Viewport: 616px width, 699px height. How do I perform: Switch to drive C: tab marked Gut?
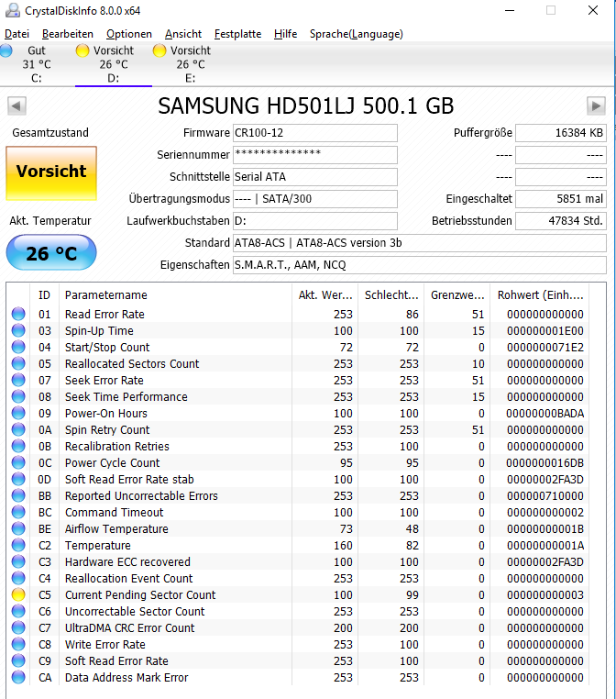point(37,64)
